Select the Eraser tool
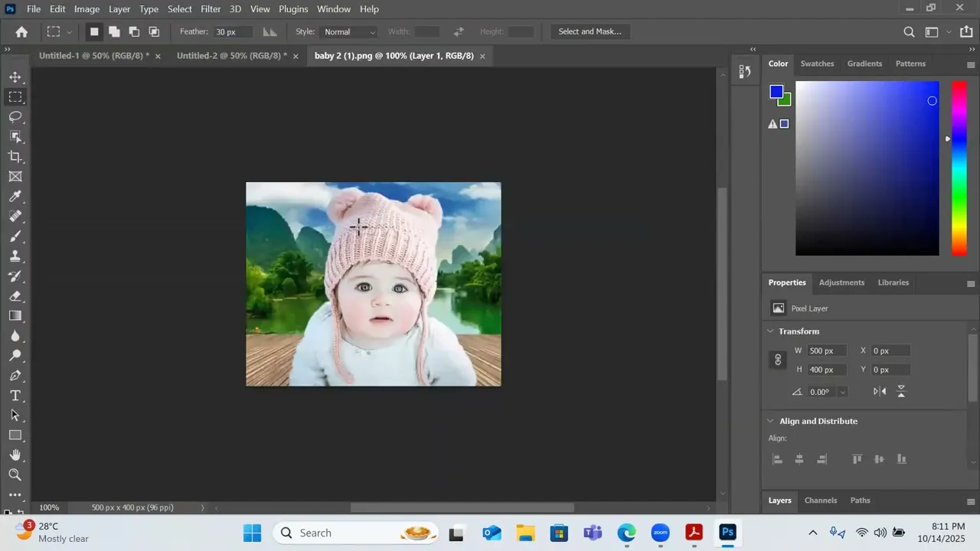980x551 pixels. (15, 296)
